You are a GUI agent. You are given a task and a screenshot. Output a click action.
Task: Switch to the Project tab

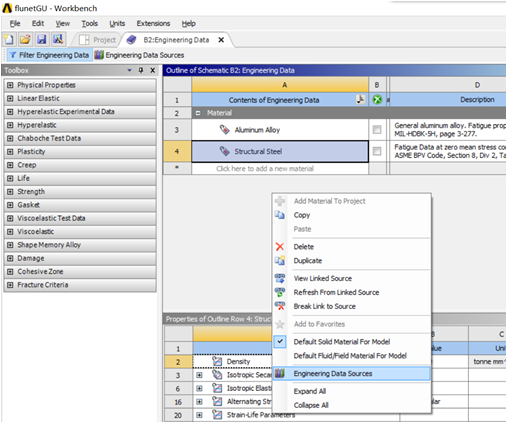97,40
